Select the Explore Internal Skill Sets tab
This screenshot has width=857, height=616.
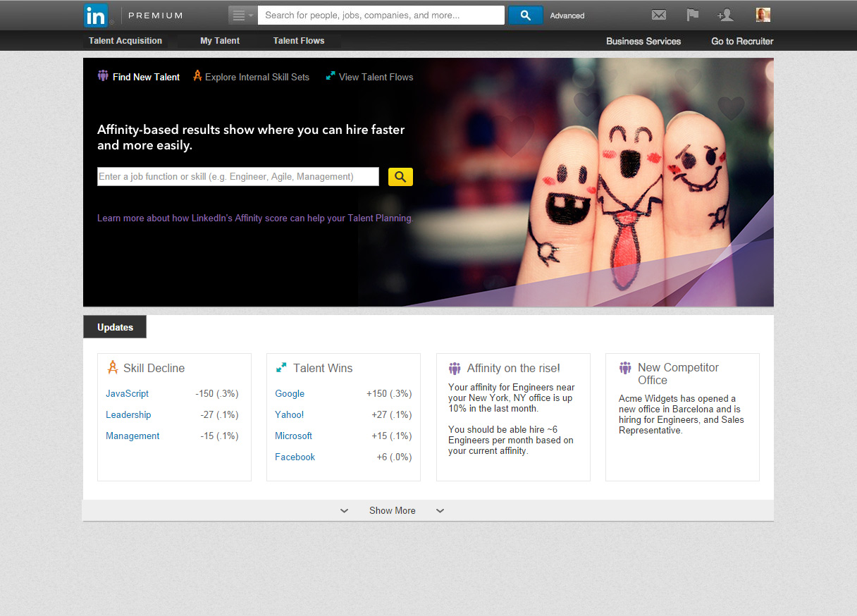click(x=257, y=77)
